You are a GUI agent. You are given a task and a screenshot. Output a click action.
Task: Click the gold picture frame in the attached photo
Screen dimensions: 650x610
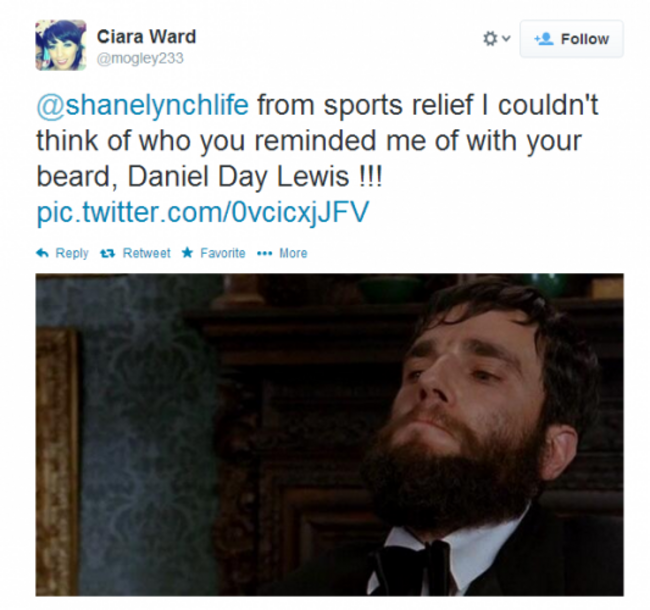[57, 461]
